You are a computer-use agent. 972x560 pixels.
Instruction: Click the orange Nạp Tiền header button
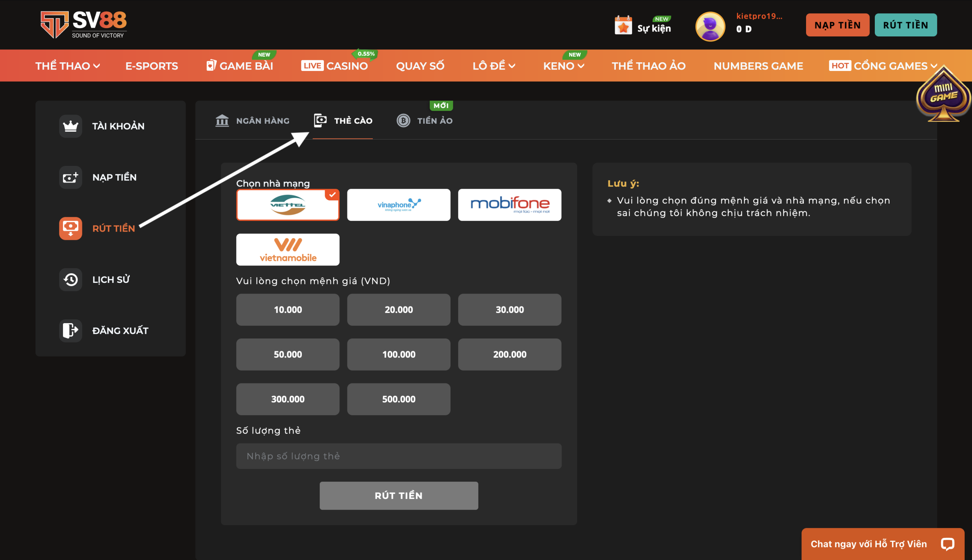pyautogui.click(x=837, y=25)
